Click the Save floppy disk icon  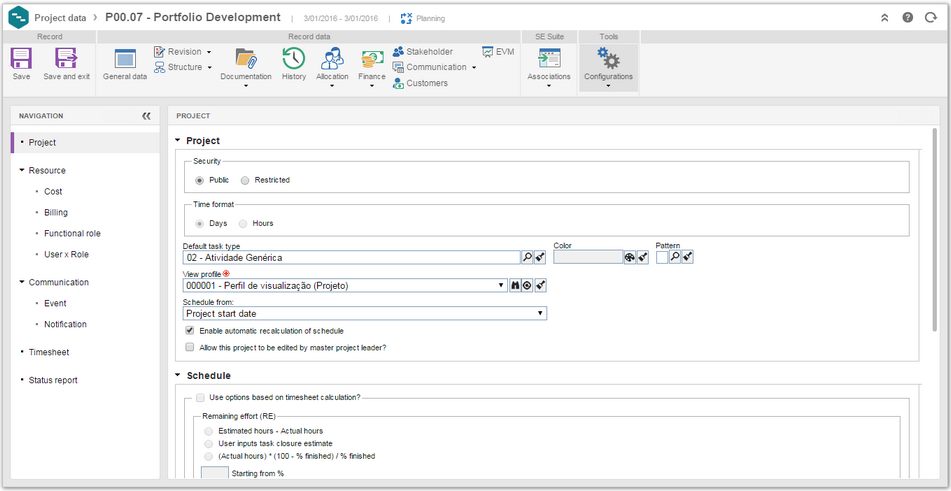(x=21, y=59)
